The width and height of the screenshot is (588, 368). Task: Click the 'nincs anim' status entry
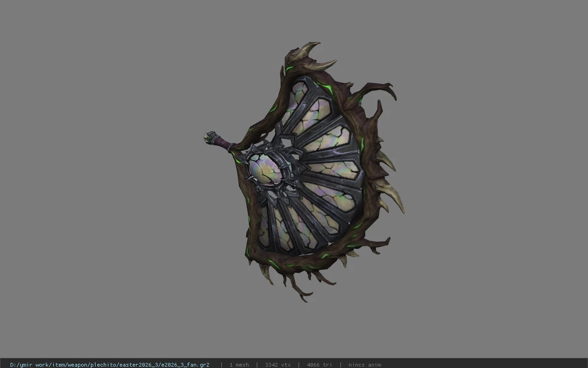(365, 365)
